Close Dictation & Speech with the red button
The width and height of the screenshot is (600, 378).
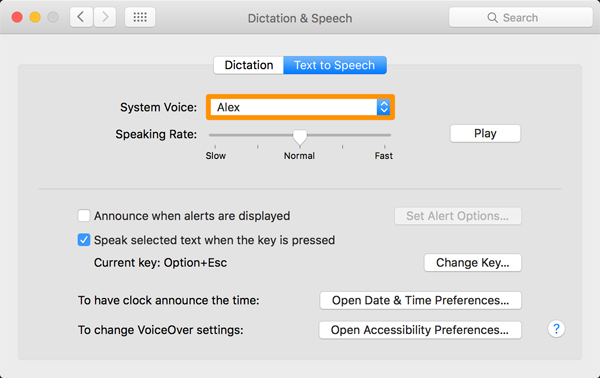click(x=17, y=17)
